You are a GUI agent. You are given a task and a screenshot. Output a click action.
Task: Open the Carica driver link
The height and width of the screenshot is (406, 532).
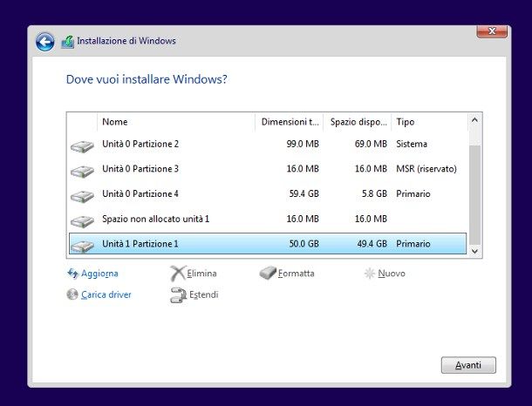(106, 294)
